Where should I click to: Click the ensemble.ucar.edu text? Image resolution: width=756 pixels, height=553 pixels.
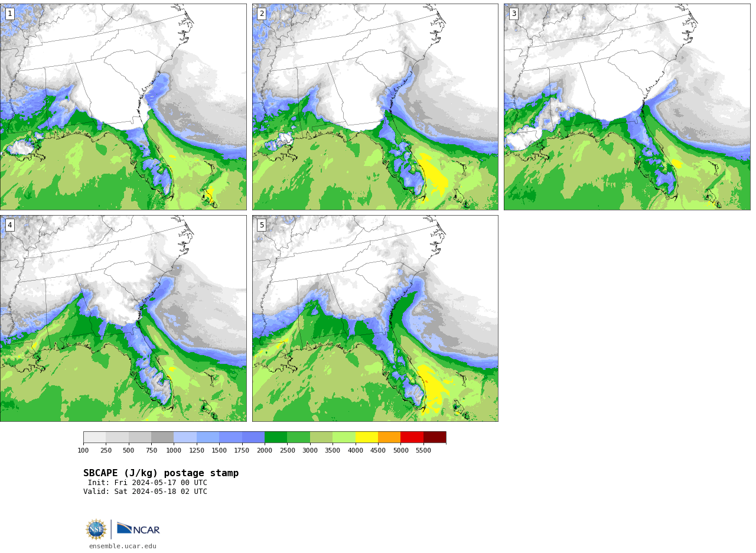123,547
